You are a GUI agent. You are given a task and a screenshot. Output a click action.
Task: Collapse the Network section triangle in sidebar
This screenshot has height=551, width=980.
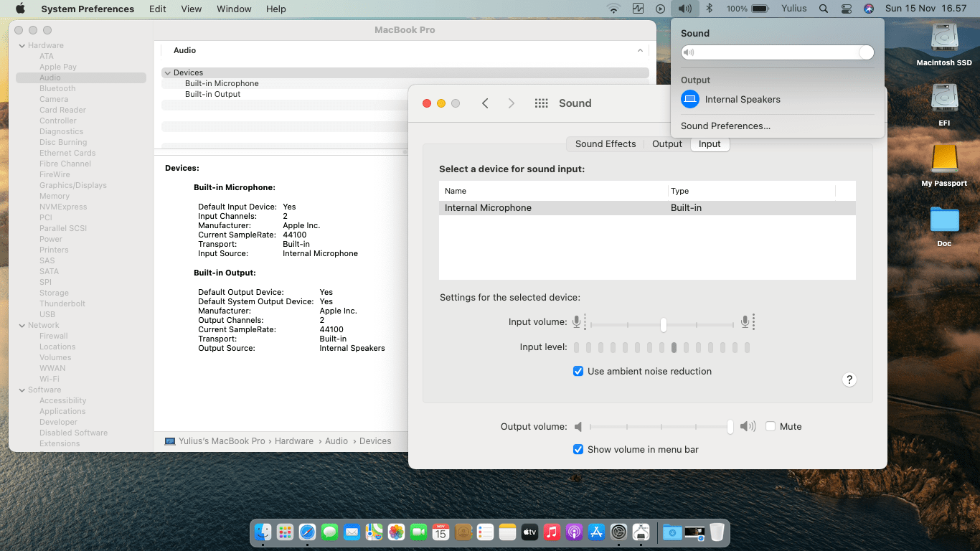(x=22, y=326)
